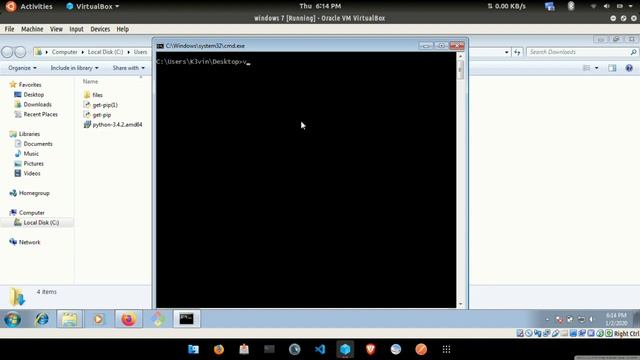Open Visual Studio Code in the dock
640x360 pixels.
pyautogui.click(x=320, y=349)
